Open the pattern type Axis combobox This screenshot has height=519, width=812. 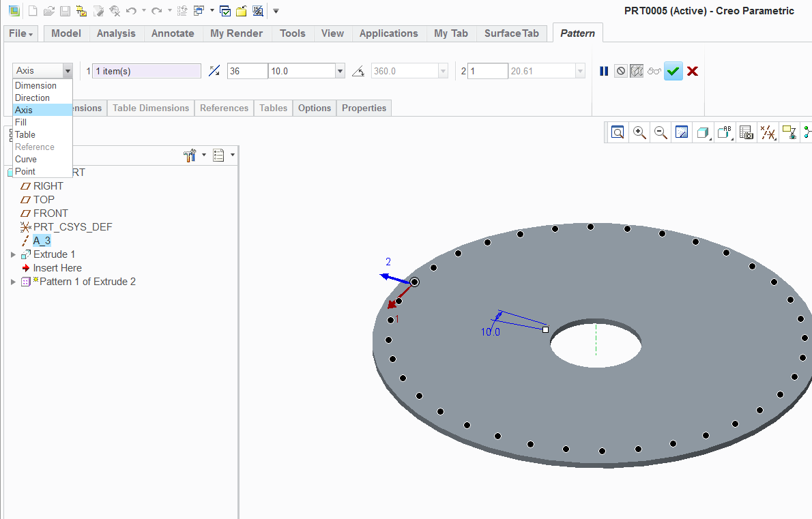(42, 70)
